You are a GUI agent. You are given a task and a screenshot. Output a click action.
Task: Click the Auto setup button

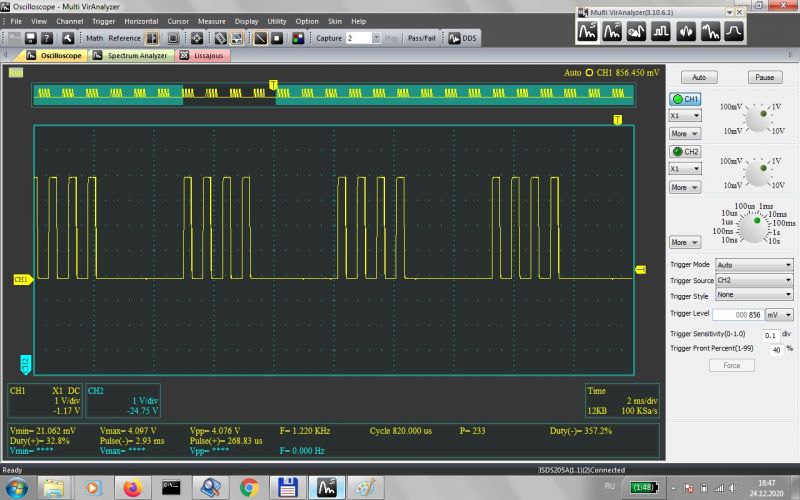[x=699, y=78]
